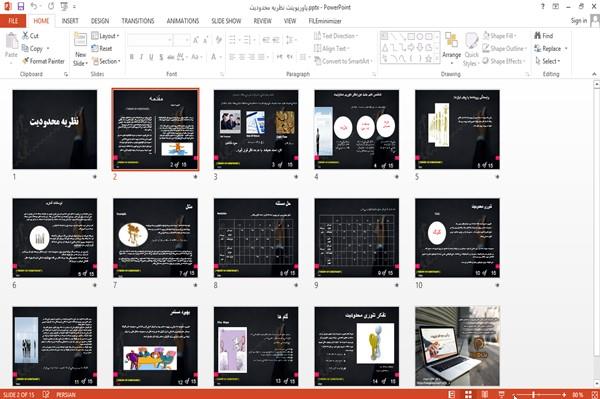Image resolution: width=600 pixels, height=399 pixels.
Task: Click the Paste clipboard icon
Action: point(11,41)
